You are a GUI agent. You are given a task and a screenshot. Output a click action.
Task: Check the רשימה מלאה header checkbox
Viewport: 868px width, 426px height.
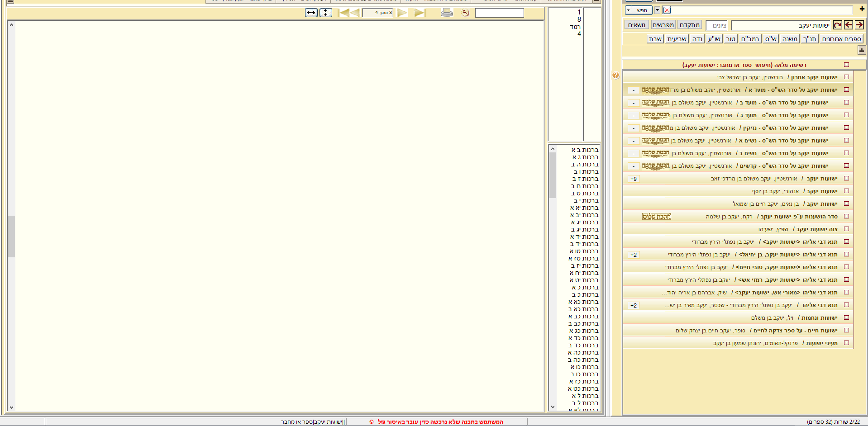click(846, 65)
